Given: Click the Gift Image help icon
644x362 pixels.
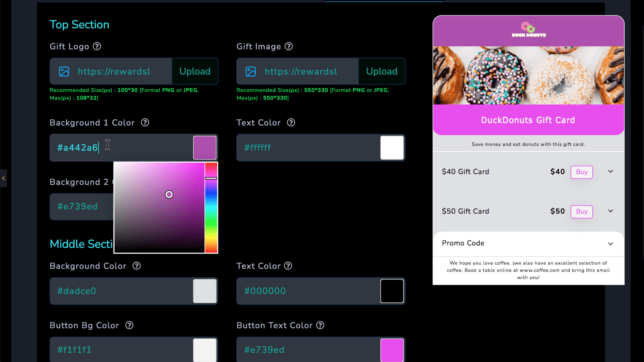Looking at the screenshot, I should click(x=289, y=47).
